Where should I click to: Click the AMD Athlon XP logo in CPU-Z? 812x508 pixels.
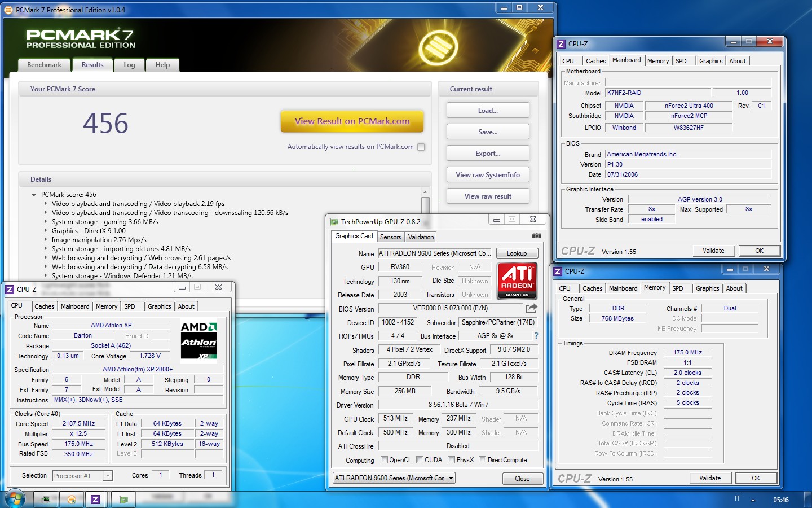(198, 340)
